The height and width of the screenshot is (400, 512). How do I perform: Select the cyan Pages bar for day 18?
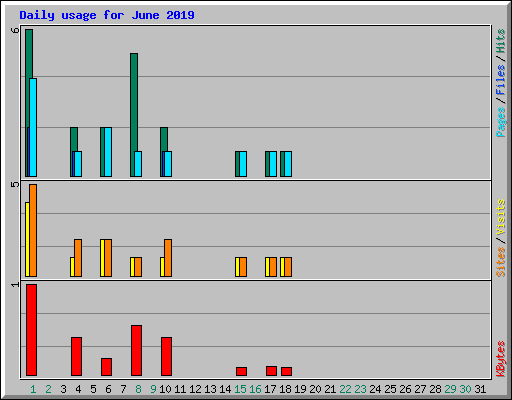point(288,164)
